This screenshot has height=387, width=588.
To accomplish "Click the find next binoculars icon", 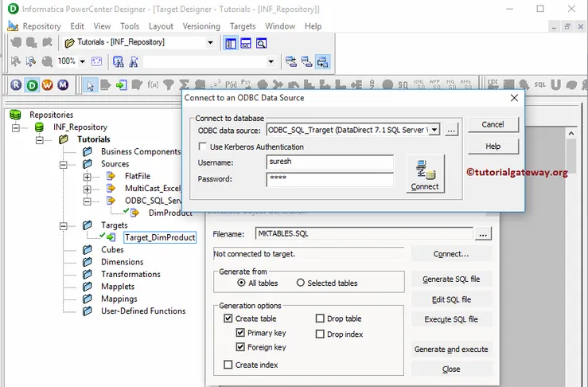I will pyautogui.click(x=134, y=61).
